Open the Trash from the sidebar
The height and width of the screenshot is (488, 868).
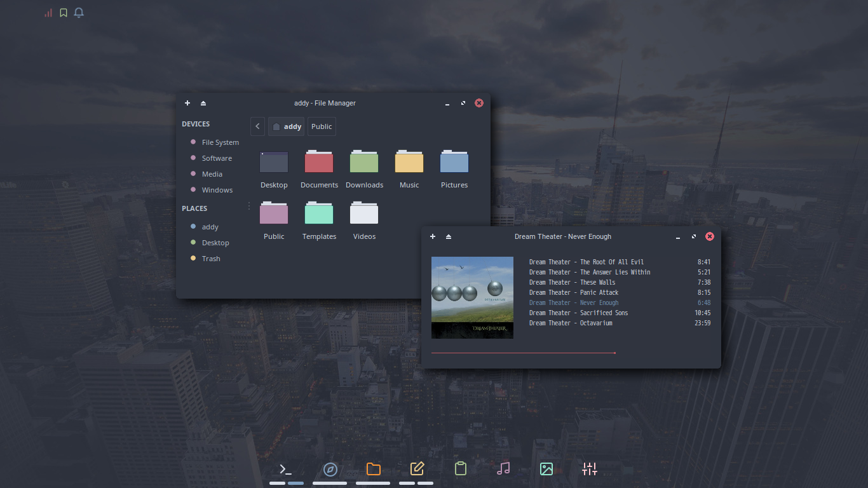210,258
